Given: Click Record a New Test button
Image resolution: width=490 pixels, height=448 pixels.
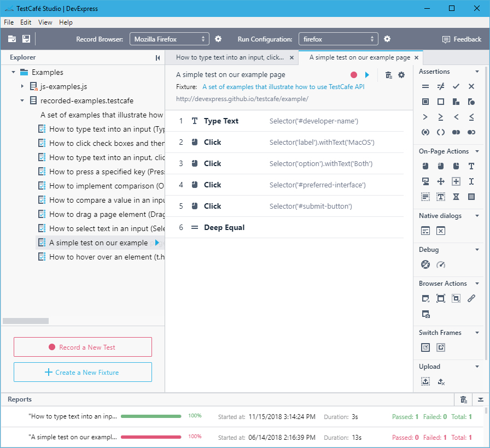Looking at the screenshot, I should coord(83,347).
